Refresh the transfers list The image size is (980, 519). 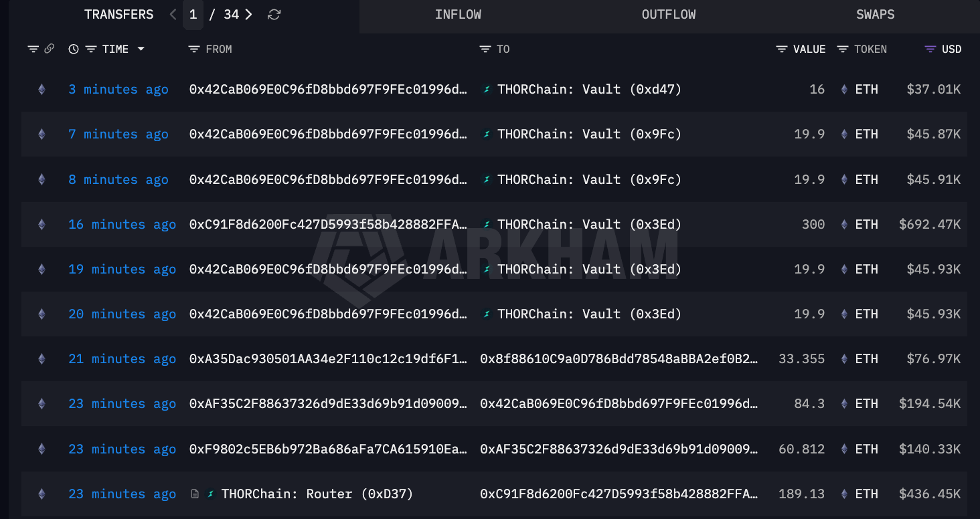(x=274, y=14)
